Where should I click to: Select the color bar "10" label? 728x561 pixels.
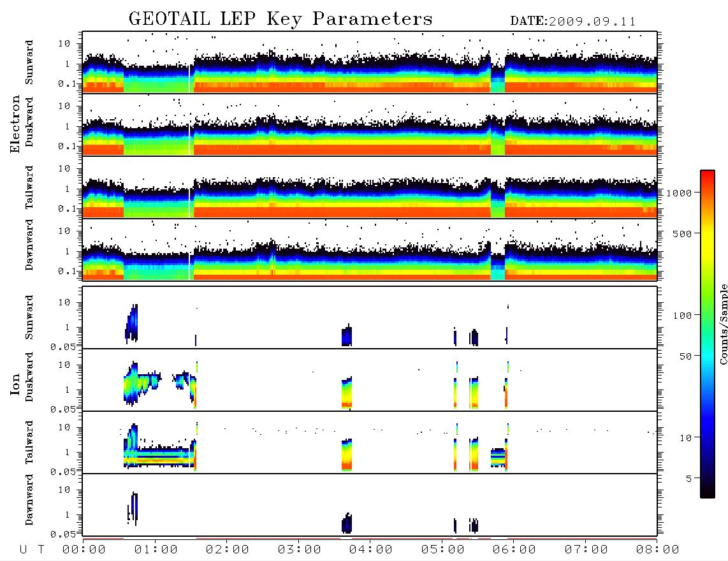click(x=685, y=438)
